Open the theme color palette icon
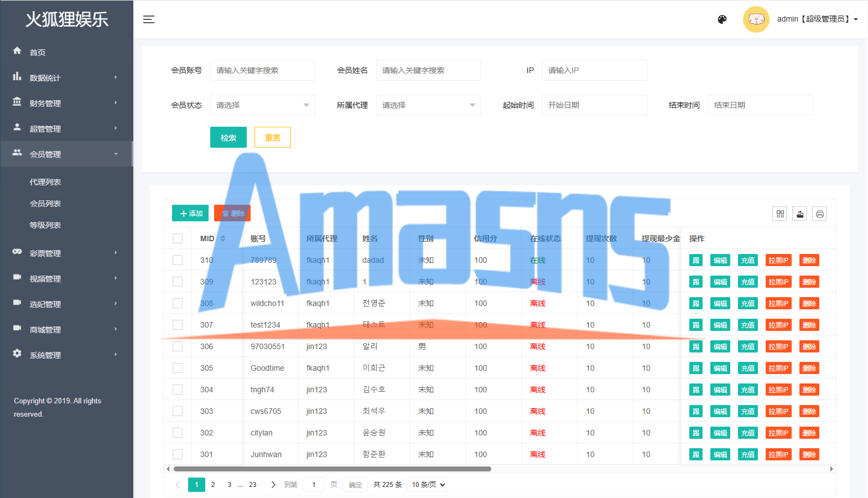Viewport: 868px width, 498px height. [x=722, y=19]
